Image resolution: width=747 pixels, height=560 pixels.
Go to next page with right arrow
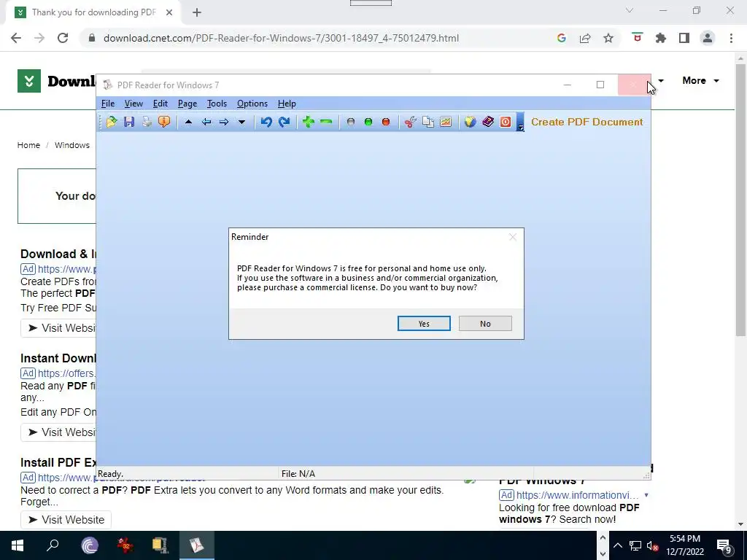224,122
